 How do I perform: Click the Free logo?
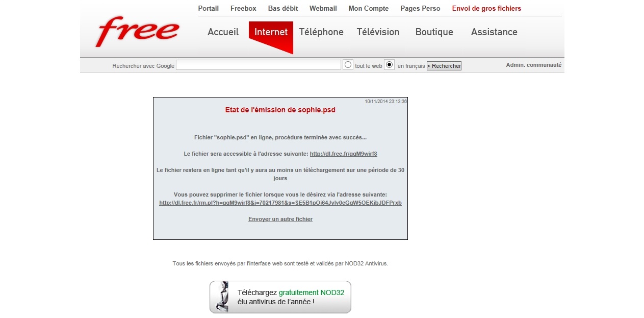click(137, 31)
